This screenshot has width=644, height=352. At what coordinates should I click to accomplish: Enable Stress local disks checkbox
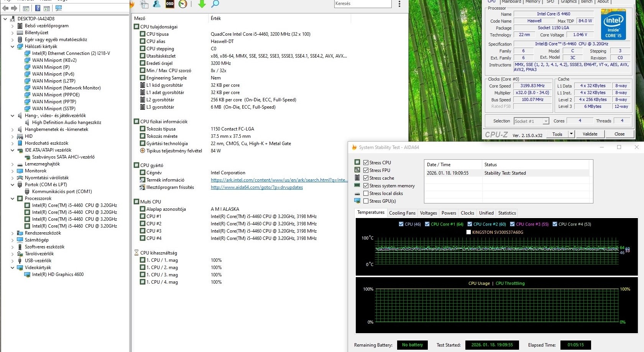pos(366,193)
